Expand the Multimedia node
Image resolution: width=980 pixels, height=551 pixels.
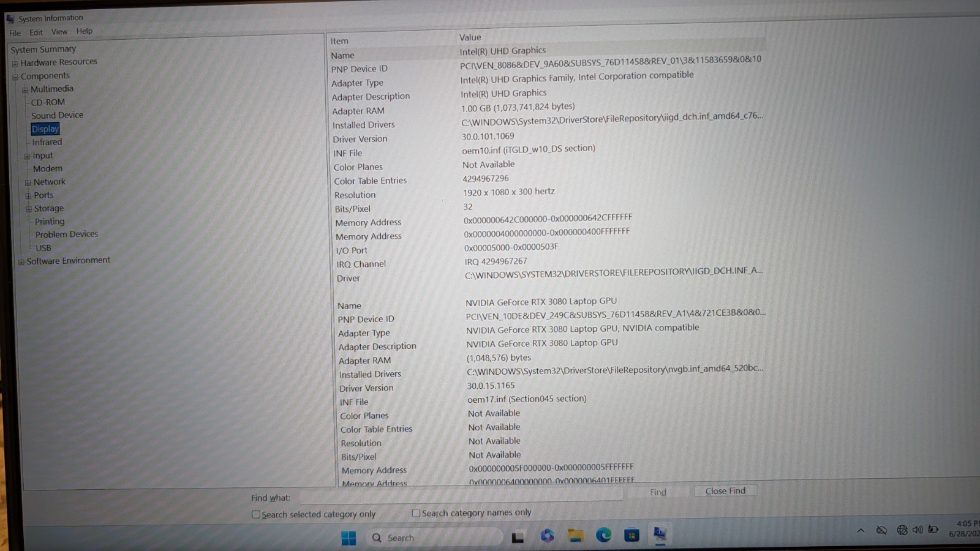25,89
